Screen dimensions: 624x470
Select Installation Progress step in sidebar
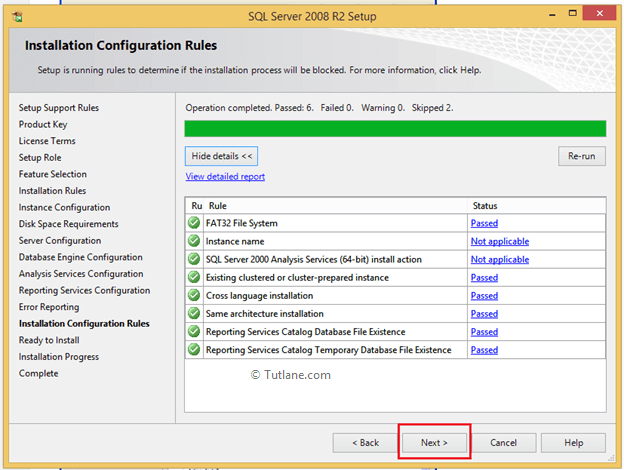point(58,357)
